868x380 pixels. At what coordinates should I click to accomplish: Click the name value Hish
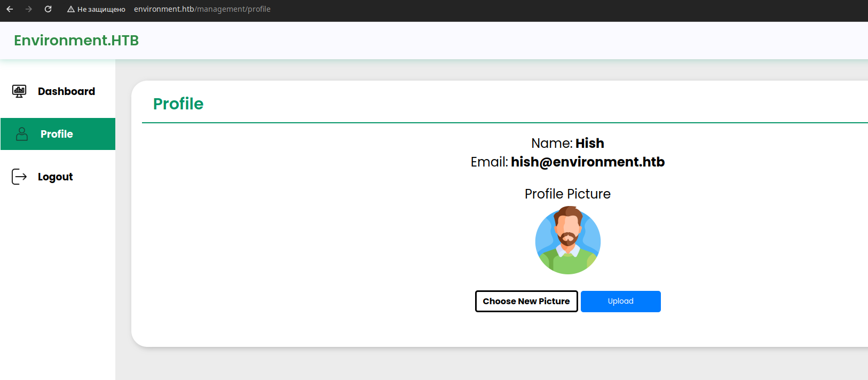[590, 143]
